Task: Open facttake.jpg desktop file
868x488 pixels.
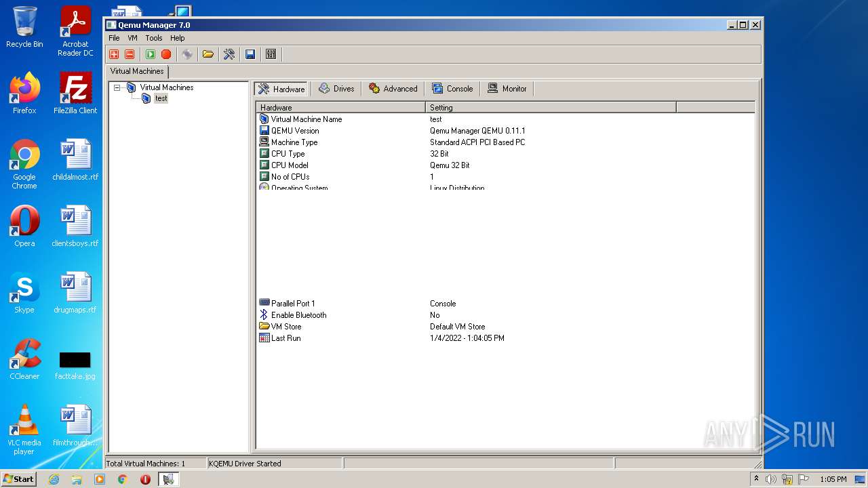Action: click(x=75, y=365)
